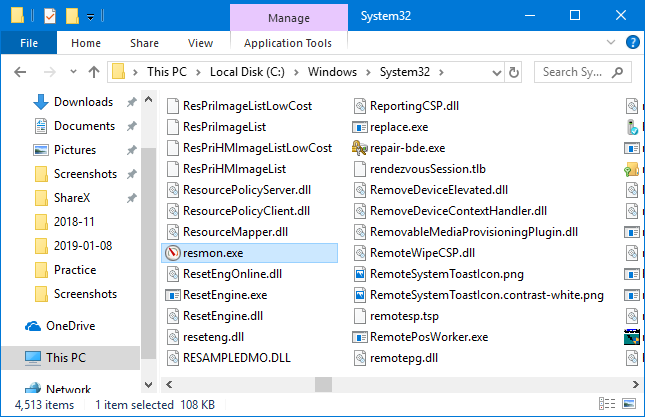The width and height of the screenshot is (645, 417).
Task: Click Local Disk (C:) breadcrumb
Action: coord(247,72)
